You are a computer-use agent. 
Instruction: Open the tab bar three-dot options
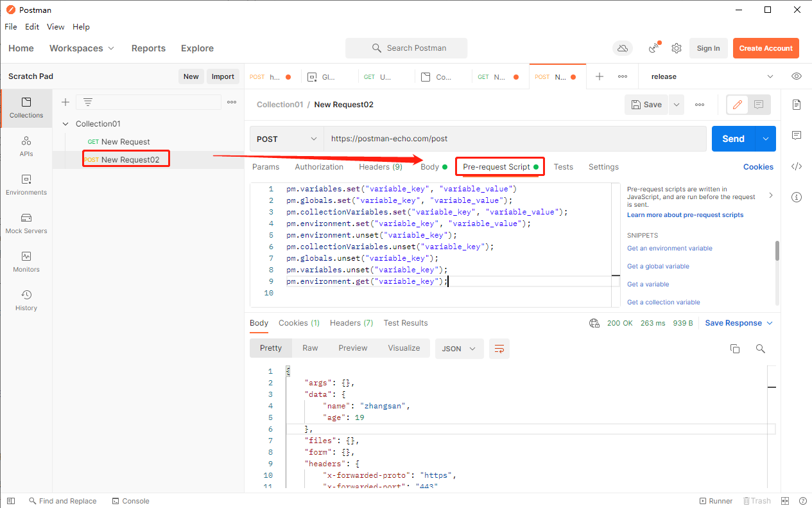(623, 76)
